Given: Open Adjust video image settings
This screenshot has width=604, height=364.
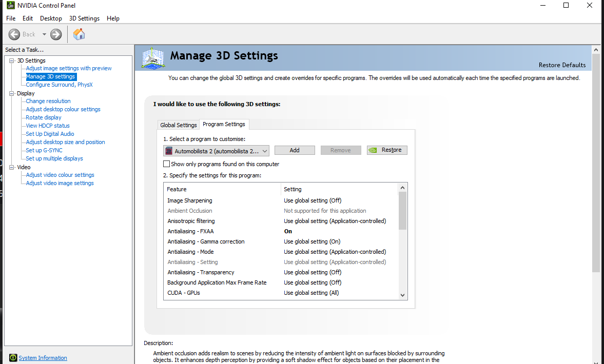Looking at the screenshot, I should 60,183.
